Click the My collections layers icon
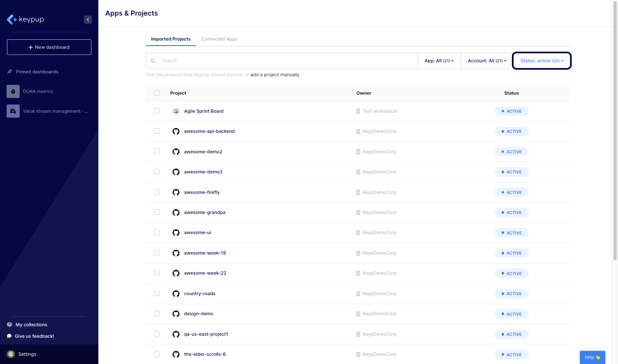The width and height of the screenshot is (618, 364). click(9, 325)
